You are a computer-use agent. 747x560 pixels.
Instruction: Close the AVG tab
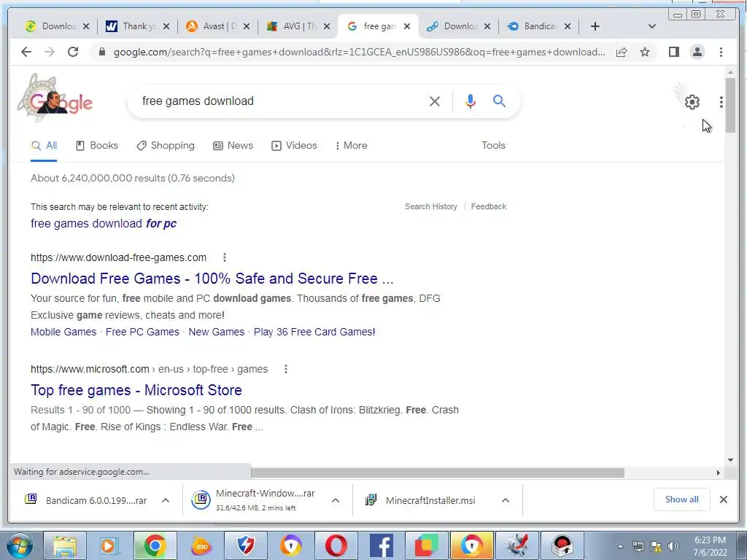[327, 26]
